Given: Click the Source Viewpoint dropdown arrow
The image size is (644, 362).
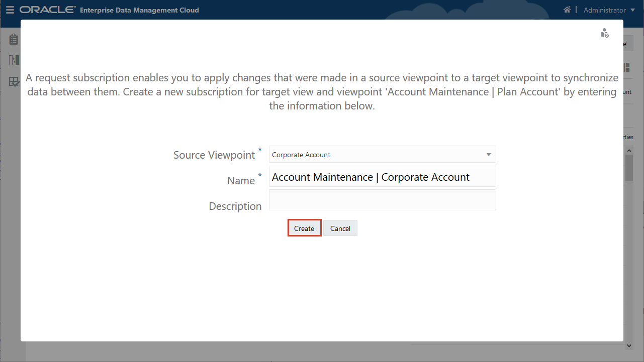Looking at the screenshot, I should coord(488,154).
